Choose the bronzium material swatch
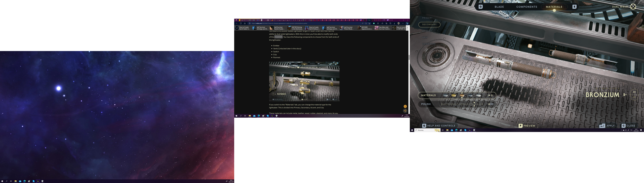Screen dimensions: 644x183 (x=462, y=95)
